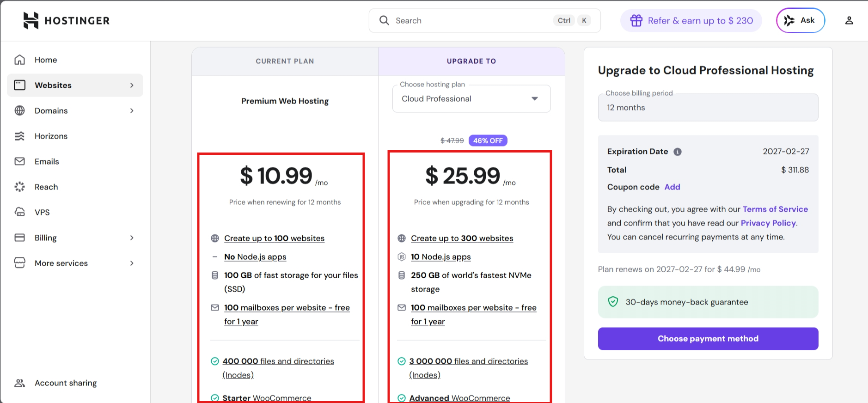Click checkmark icon beside 3 000 000 files
The height and width of the screenshot is (403, 868).
tap(402, 361)
